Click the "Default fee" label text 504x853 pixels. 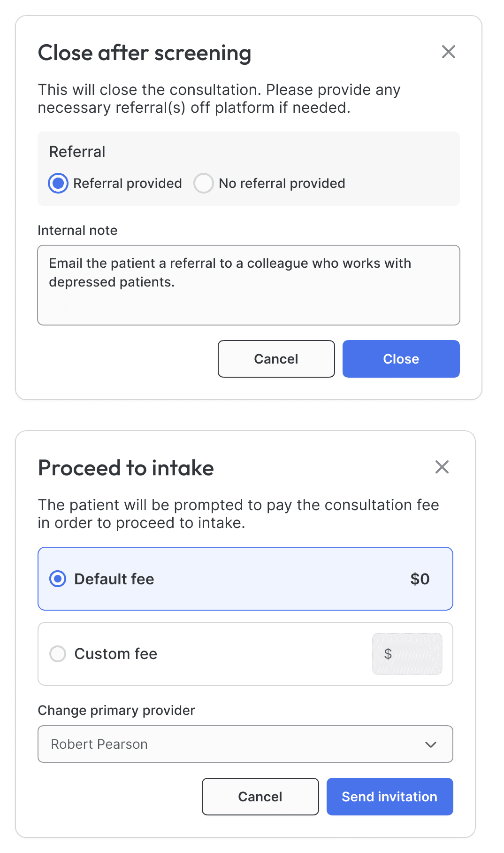click(114, 579)
